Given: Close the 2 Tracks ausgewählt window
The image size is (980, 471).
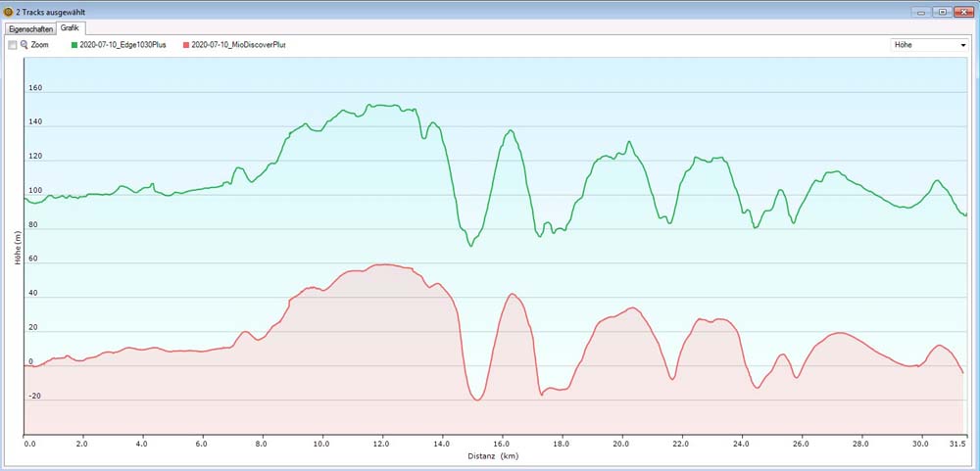Looking at the screenshot, I should 963,11.
